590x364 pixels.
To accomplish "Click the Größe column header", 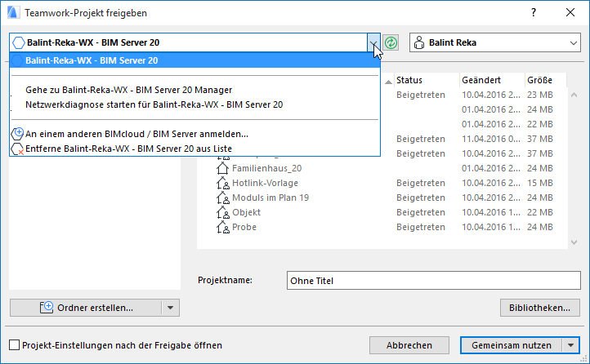I will pos(545,80).
